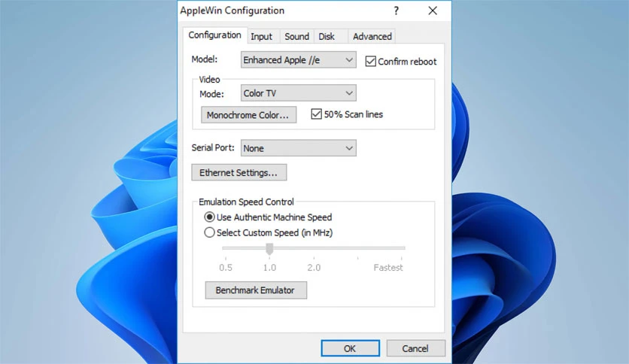629x364 pixels.
Task: Close the AppleWin Configuration window
Action: (433, 11)
